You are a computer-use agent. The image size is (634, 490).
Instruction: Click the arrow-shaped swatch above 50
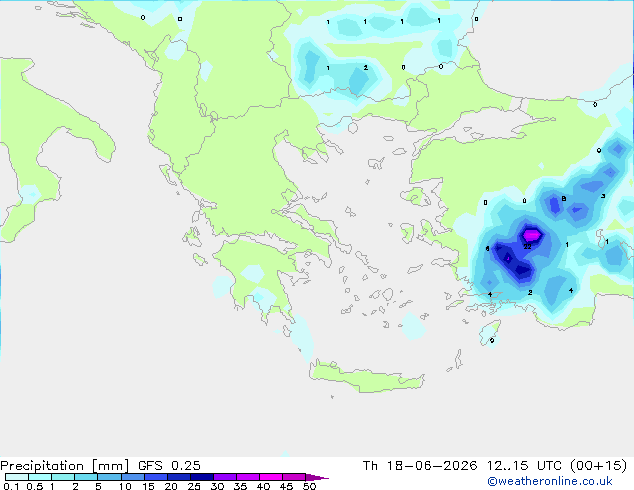[x=317, y=477]
